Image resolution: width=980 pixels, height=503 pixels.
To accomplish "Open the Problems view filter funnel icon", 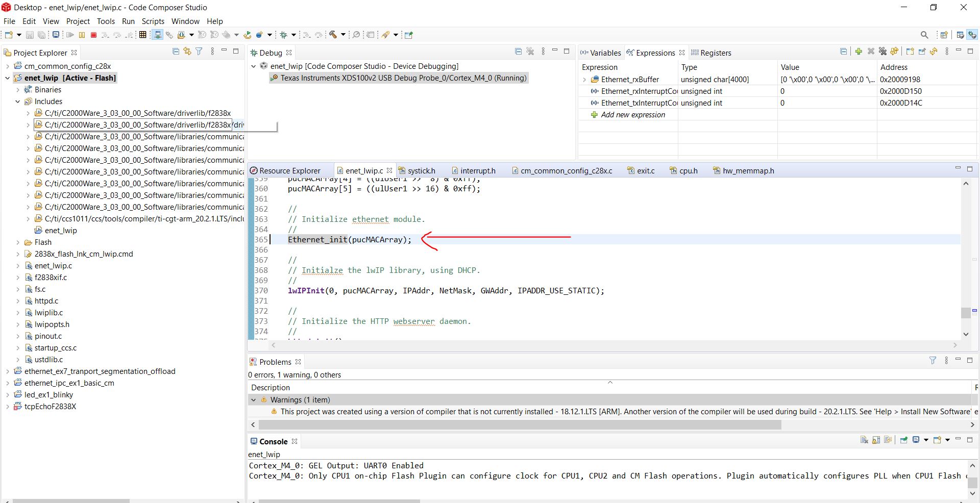I will coord(933,361).
